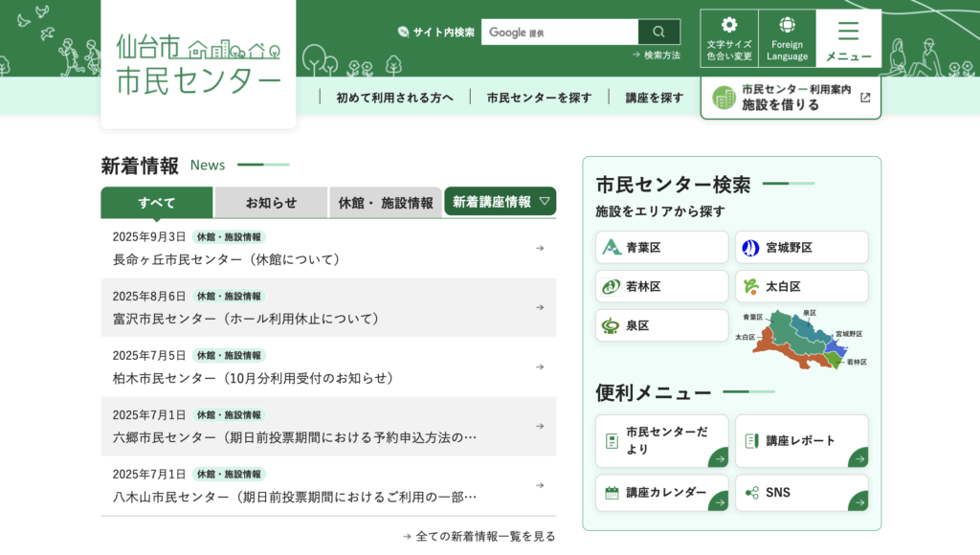Choose 若林区 ward button

(x=661, y=286)
